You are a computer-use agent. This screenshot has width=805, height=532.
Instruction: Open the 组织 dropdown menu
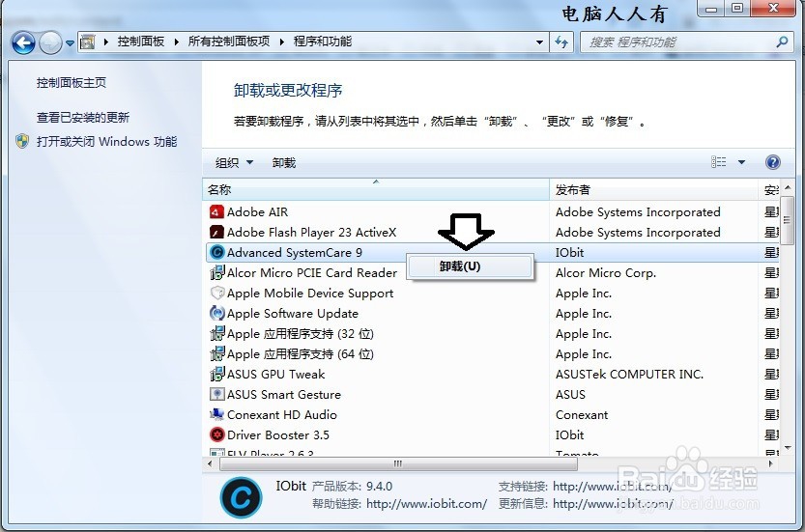coord(234,162)
